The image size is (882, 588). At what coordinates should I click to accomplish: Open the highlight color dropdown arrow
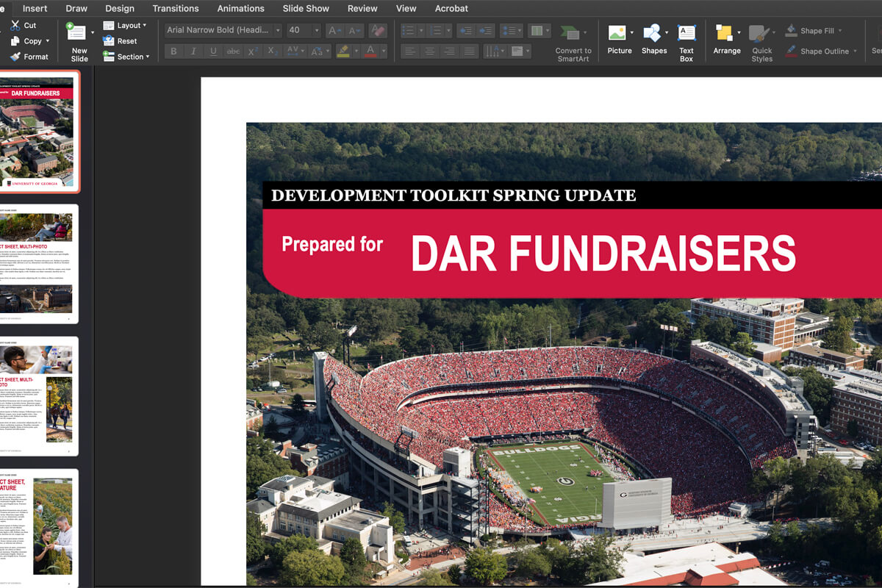pos(356,51)
